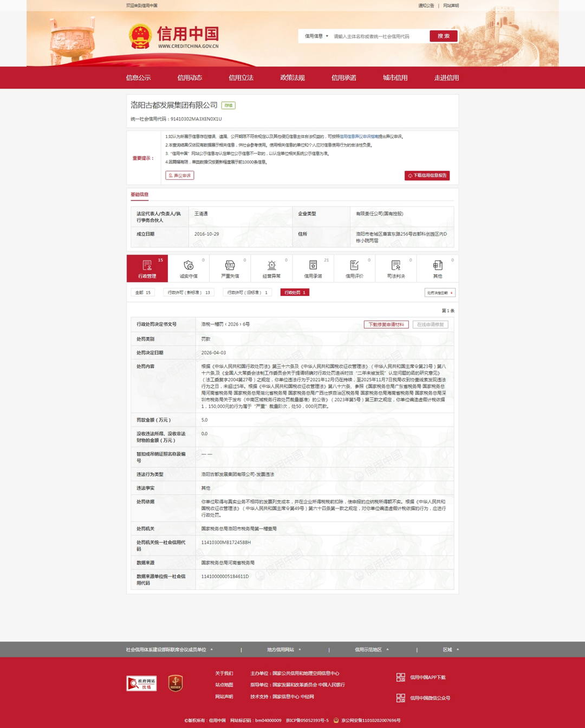The image size is (585, 728).
Task: Expand the 地方信用网站 footer list
Action: tap(284, 649)
